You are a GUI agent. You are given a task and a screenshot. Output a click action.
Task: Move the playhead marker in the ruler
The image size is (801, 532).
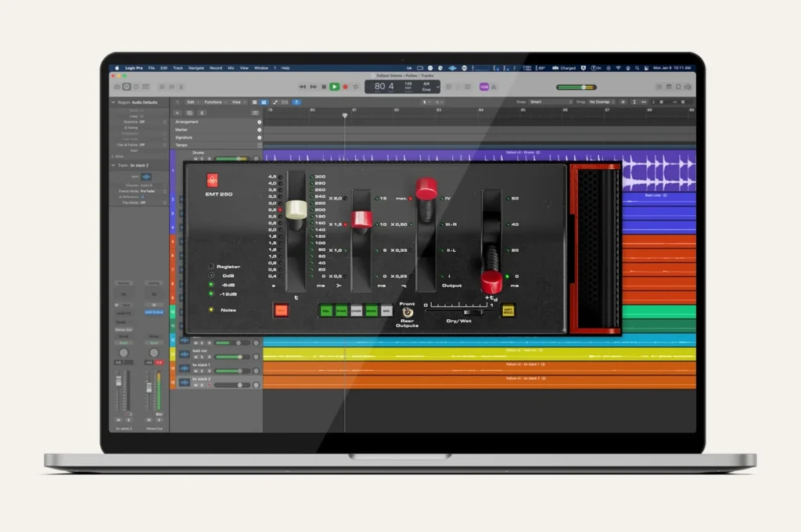coord(345,116)
